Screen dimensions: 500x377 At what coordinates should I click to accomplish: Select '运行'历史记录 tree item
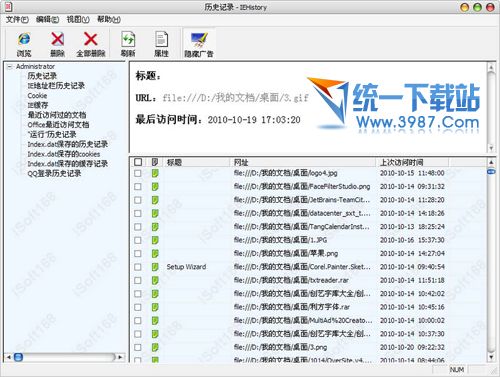click(52, 134)
